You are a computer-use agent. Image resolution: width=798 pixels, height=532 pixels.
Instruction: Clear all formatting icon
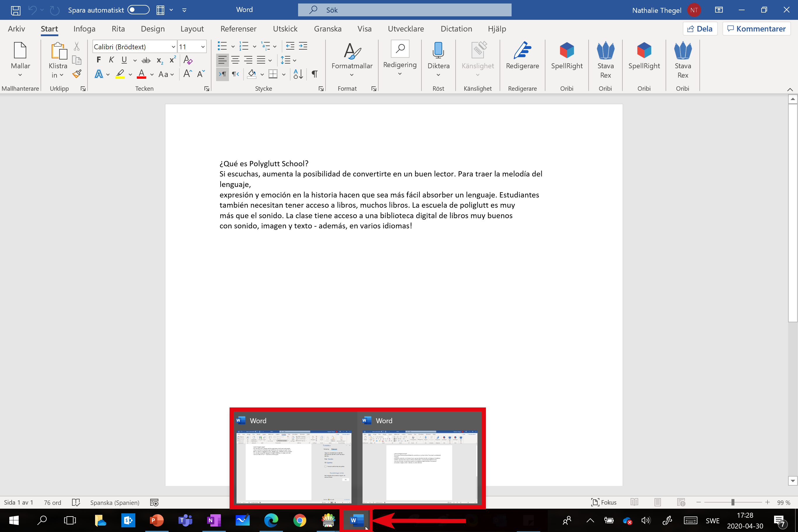click(188, 60)
